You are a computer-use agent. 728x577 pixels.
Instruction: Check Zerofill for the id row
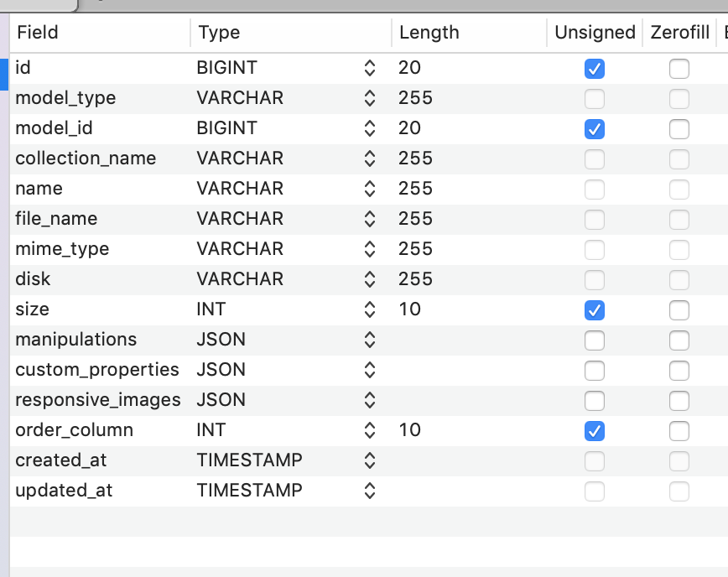point(679,69)
